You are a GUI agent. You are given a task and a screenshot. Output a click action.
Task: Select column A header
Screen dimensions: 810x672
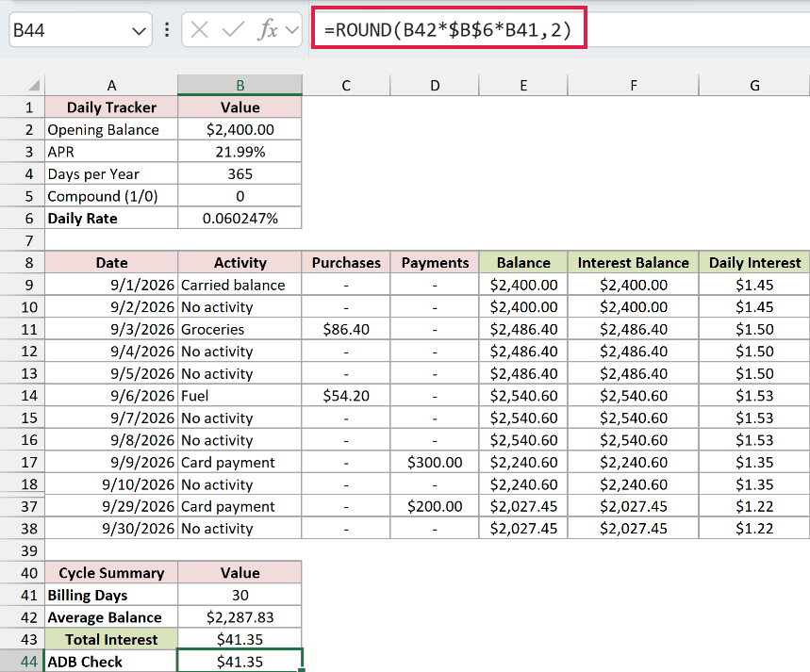pyautogui.click(x=111, y=85)
